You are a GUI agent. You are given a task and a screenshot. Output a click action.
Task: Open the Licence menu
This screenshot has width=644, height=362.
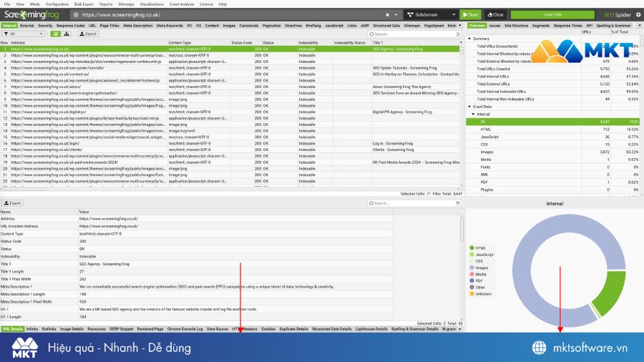pyautogui.click(x=206, y=4)
